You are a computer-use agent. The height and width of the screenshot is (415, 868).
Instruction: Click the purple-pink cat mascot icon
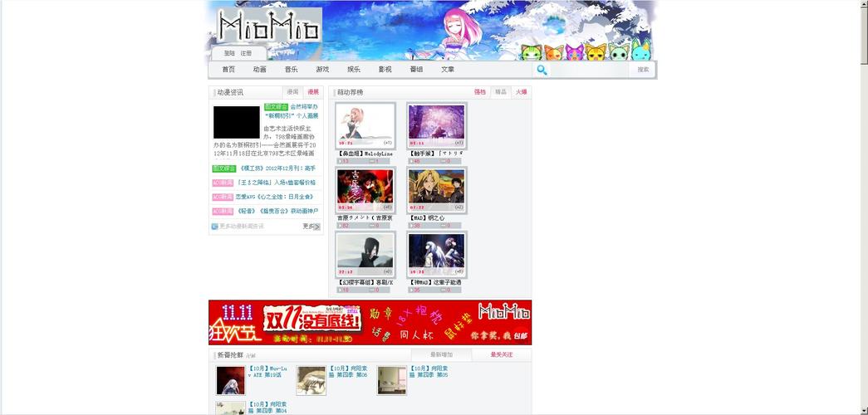(x=574, y=52)
